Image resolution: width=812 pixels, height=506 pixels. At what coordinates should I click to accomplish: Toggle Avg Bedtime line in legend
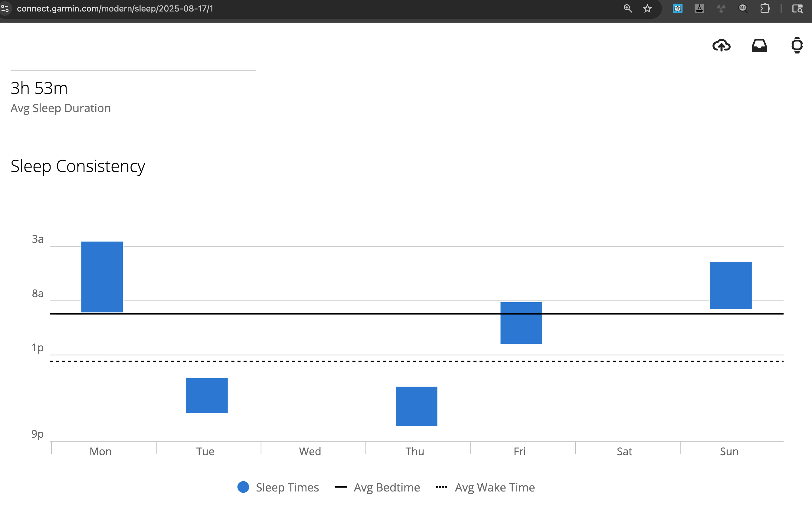(x=377, y=487)
